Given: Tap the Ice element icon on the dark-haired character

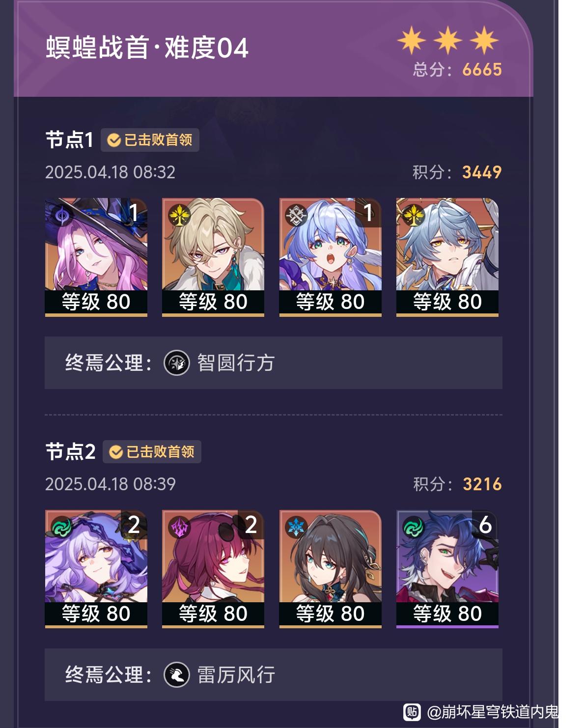Looking at the screenshot, I should pos(297,527).
